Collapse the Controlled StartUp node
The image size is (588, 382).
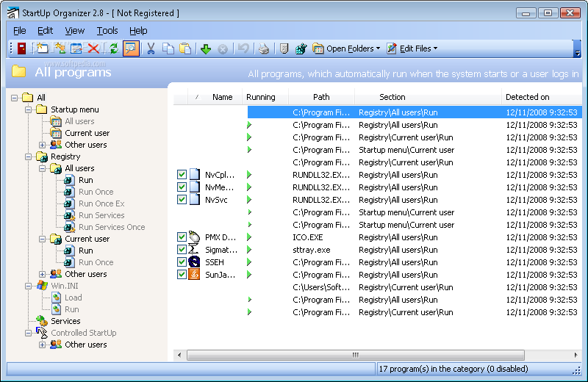tap(28, 333)
